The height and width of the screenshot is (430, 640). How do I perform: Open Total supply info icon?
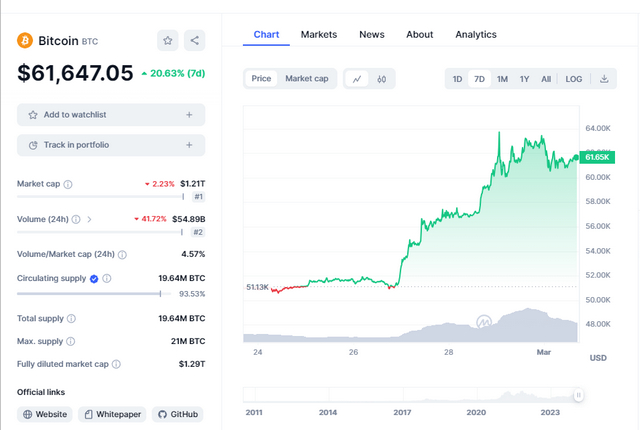pyautogui.click(x=71, y=319)
